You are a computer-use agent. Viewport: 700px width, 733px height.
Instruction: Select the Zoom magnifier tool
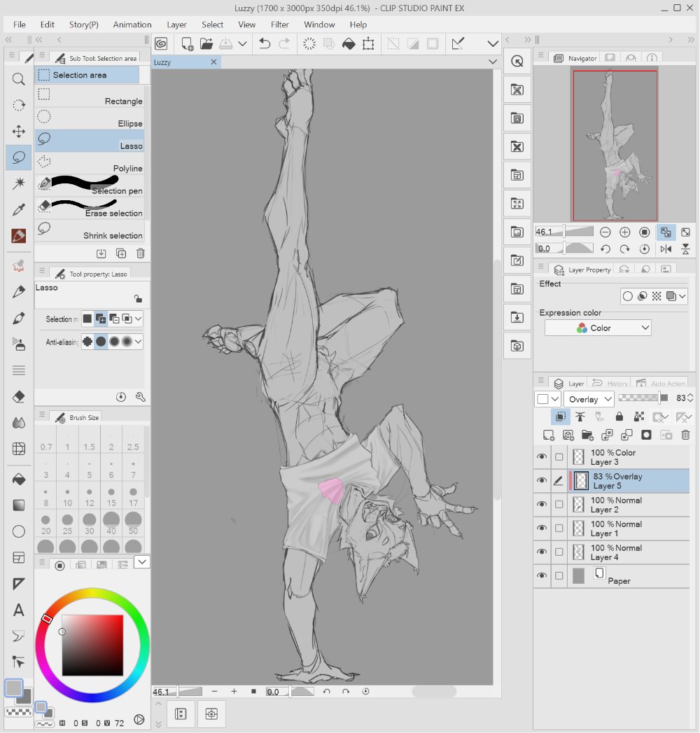pos(19,79)
